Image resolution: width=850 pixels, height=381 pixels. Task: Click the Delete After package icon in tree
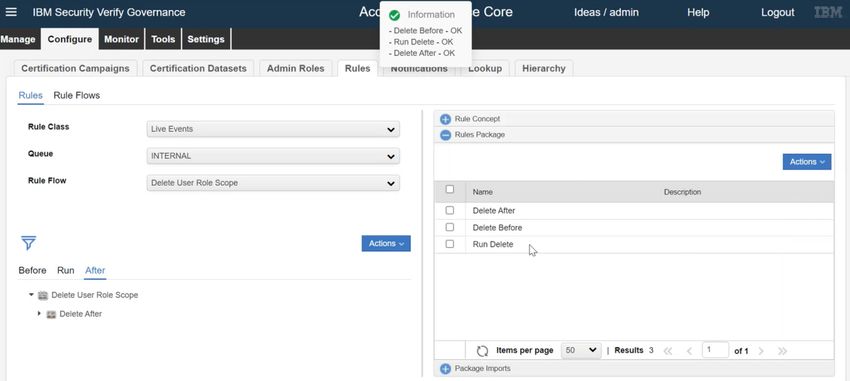51,314
